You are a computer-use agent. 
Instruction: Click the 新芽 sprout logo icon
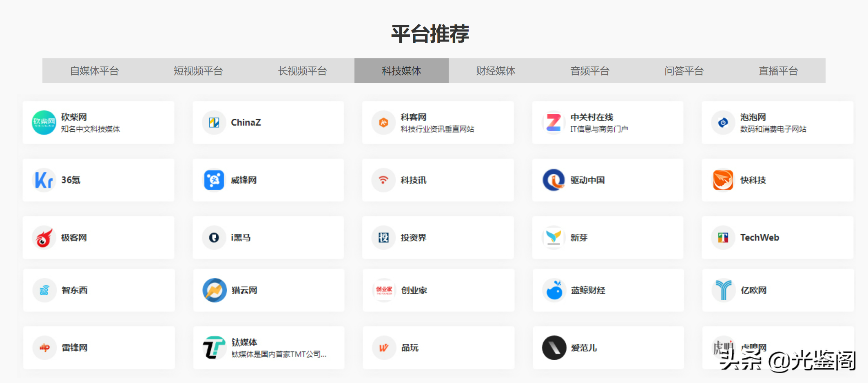(x=553, y=237)
